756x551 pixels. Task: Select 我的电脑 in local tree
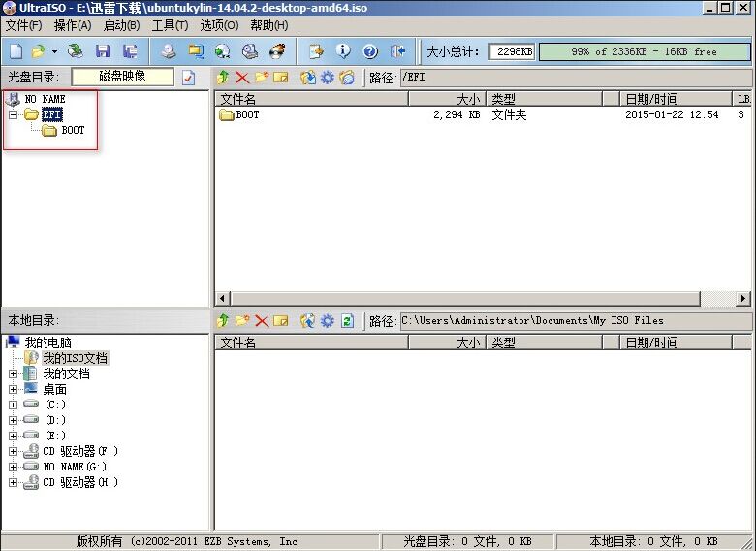point(47,342)
